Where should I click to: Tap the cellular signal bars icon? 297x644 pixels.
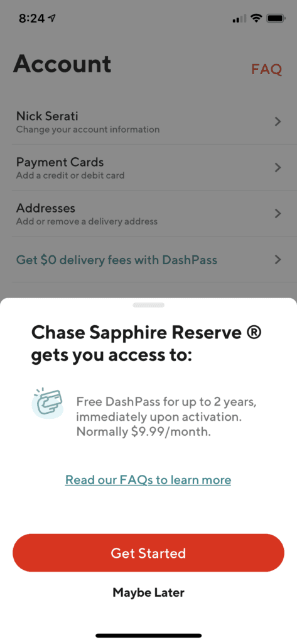pos(239,19)
